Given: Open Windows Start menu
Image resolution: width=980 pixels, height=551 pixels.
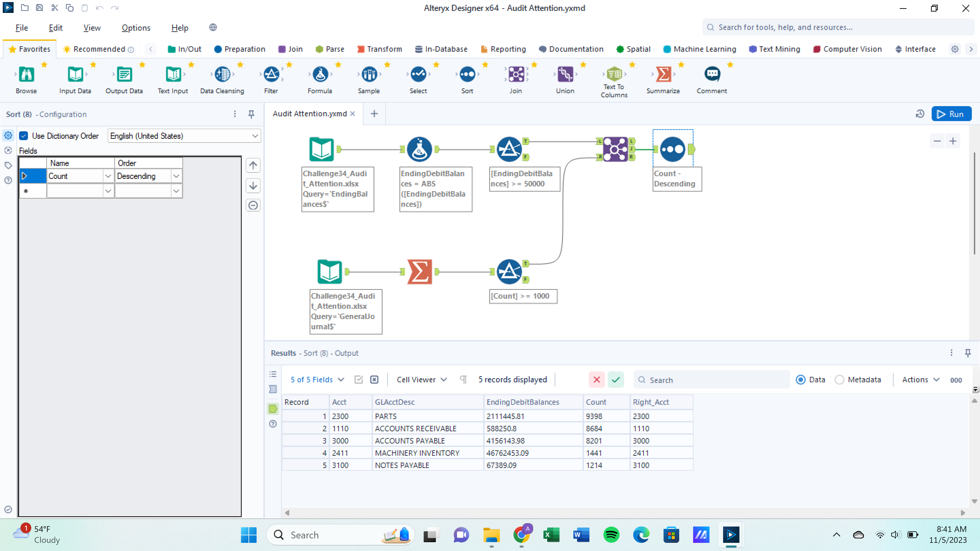Looking at the screenshot, I should pyautogui.click(x=249, y=535).
